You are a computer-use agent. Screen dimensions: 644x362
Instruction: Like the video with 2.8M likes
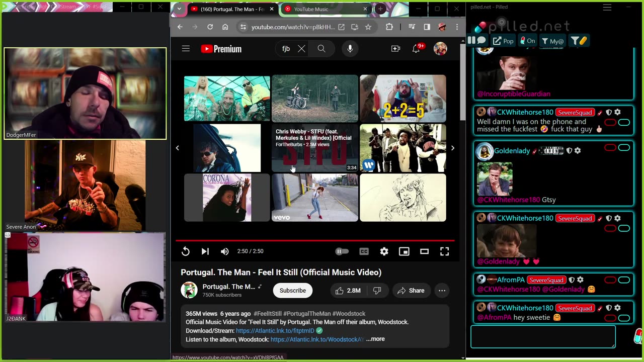click(x=349, y=291)
